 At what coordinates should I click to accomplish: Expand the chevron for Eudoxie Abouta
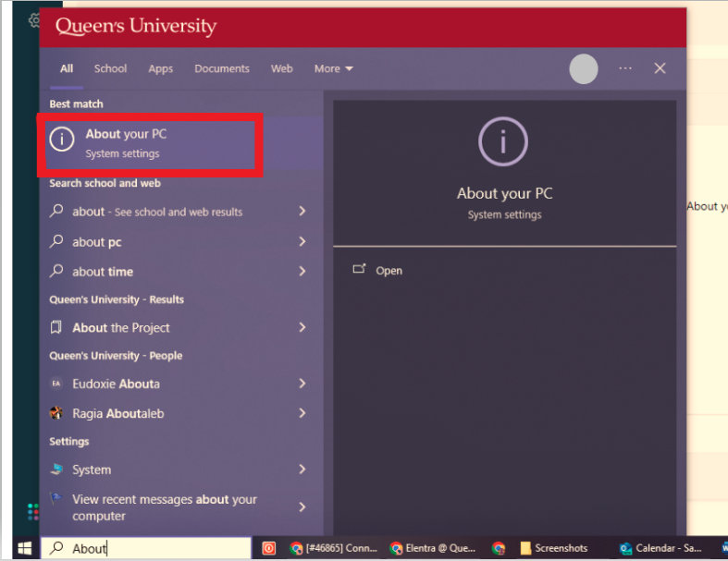point(302,384)
